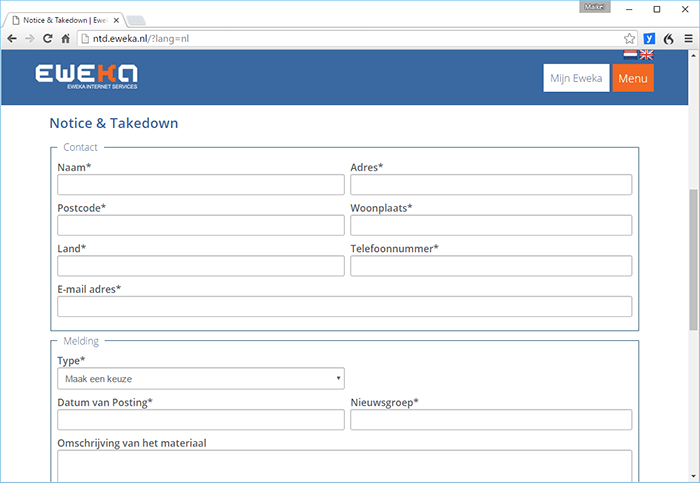Click the address bar URL ntd.eweka.nl
The image size is (700, 483).
[x=141, y=39]
